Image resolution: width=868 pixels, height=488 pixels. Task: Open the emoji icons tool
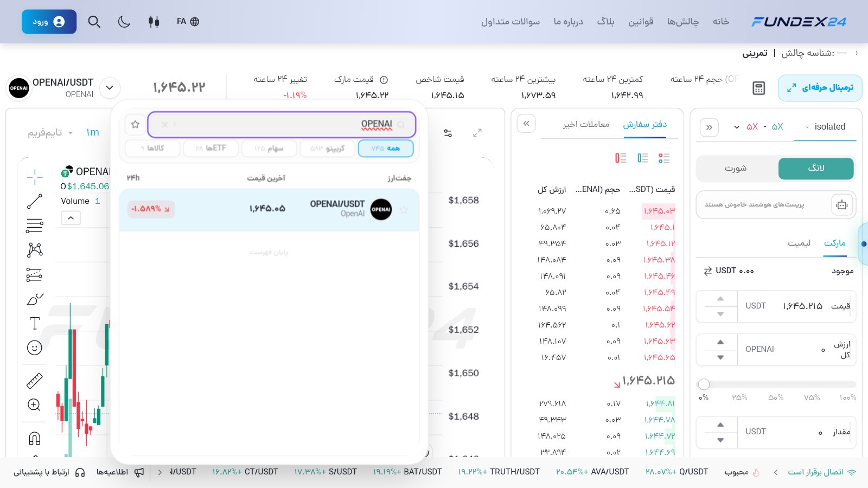(35, 348)
